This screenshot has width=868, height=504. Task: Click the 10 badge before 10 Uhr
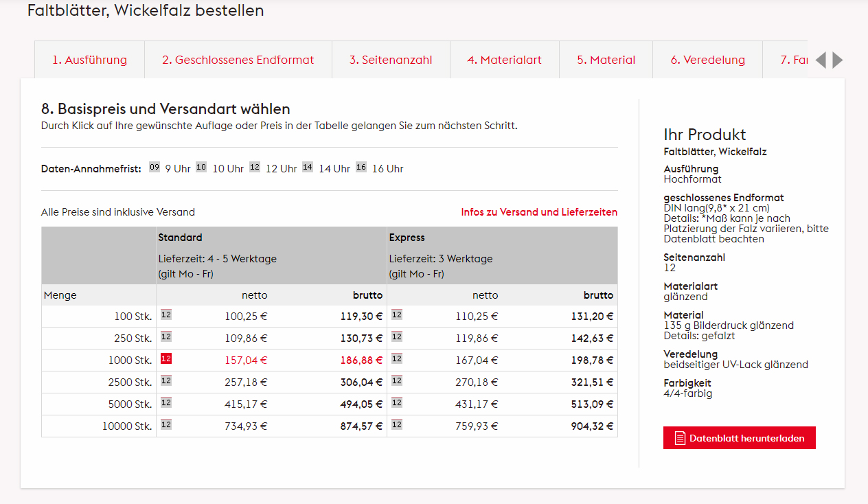pyautogui.click(x=201, y=166)
